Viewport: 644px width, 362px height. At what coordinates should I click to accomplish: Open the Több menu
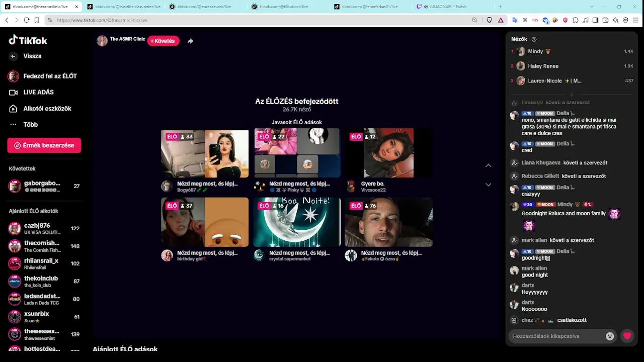(24, 125)
